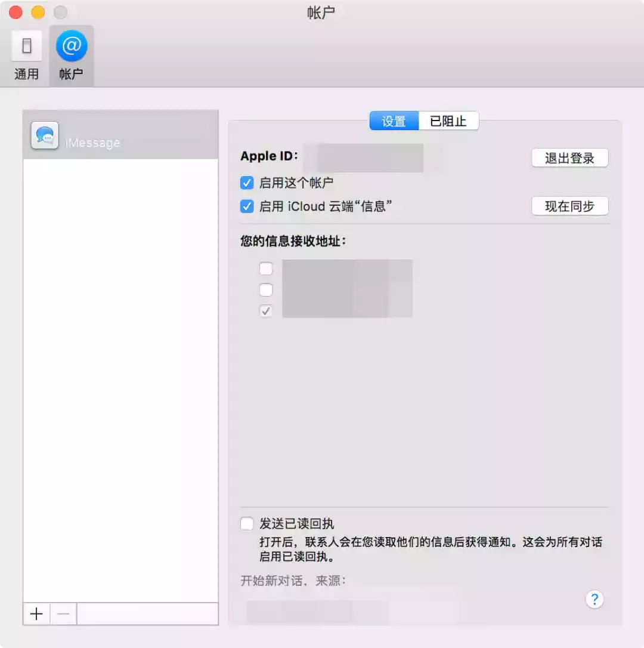Switch to the 设置 tab
This screenshot has height=648, width=644.
[394, 121]
